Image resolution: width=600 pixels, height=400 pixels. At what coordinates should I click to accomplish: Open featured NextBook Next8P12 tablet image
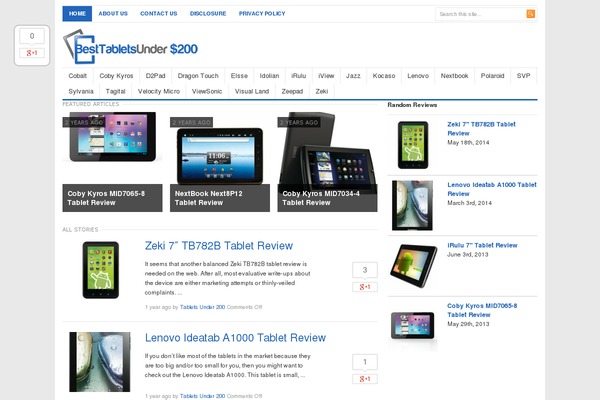click(x=220, y=149)
